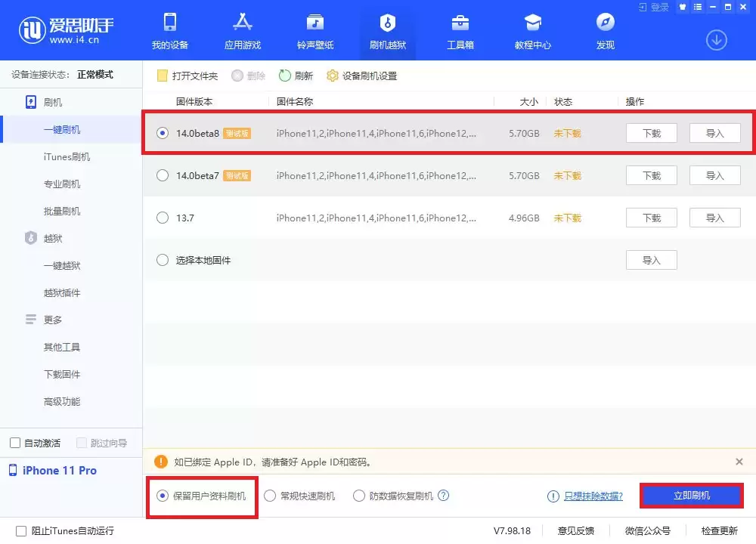Import firmware for 13.7 row
Image resolution: width=756 pixels, height=544 pixels.
coord(715,218)
